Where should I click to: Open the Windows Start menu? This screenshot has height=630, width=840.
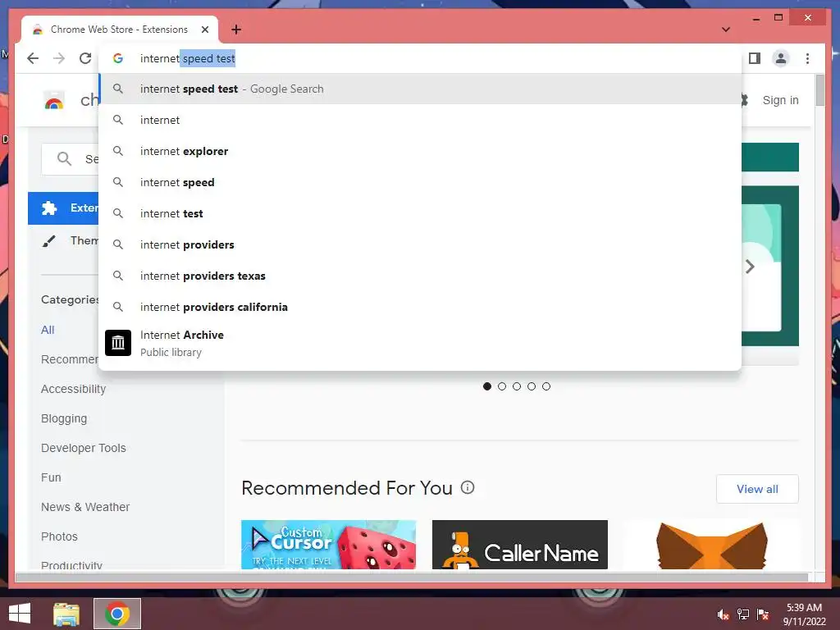(x=20, y=614)
